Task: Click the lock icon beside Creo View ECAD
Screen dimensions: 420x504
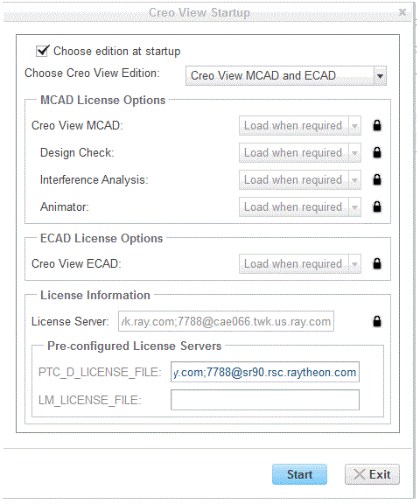Action: coord(377,263)
